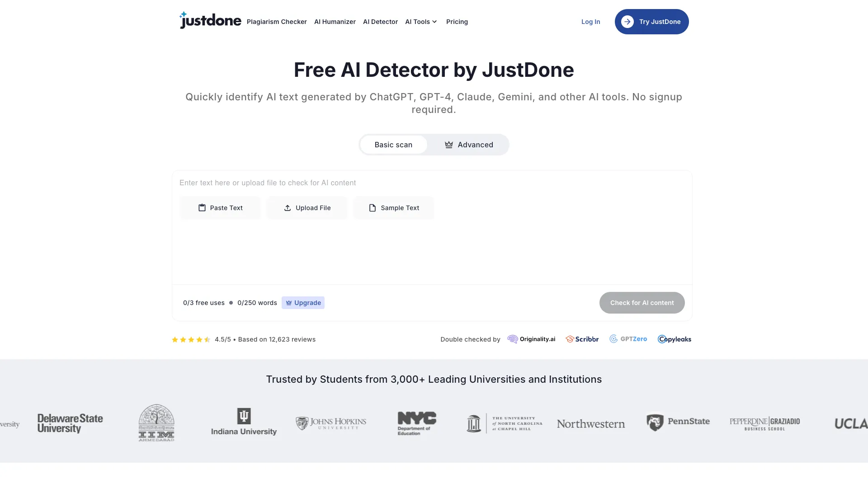Click the Upload File arrow icon
This screenshot has width=868, height=488.
coord(288,208)
